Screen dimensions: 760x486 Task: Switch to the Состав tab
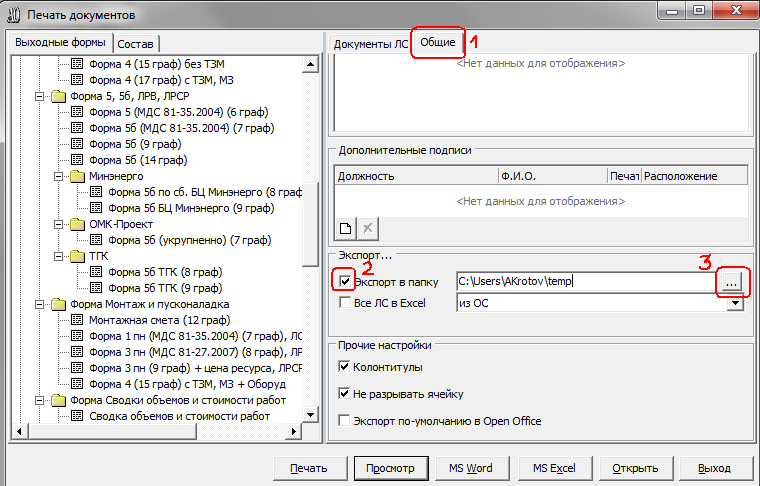click(135, 44)
